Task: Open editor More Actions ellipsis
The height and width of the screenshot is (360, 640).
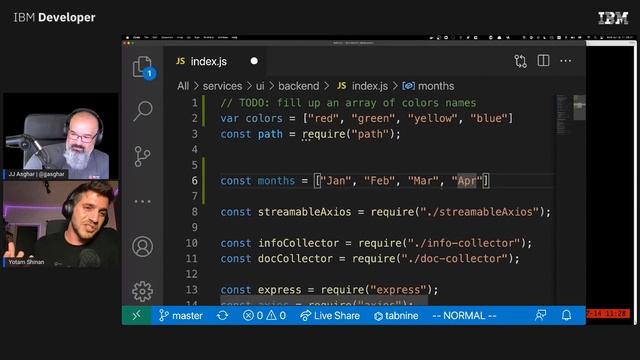Action: (x=566, y=61)
